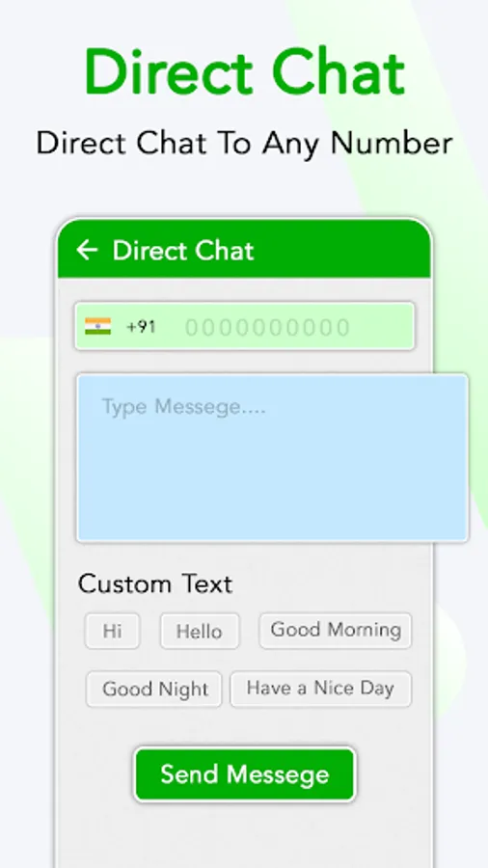
Task: Open the +91 country code selector
Action: [x=141, y=327]
